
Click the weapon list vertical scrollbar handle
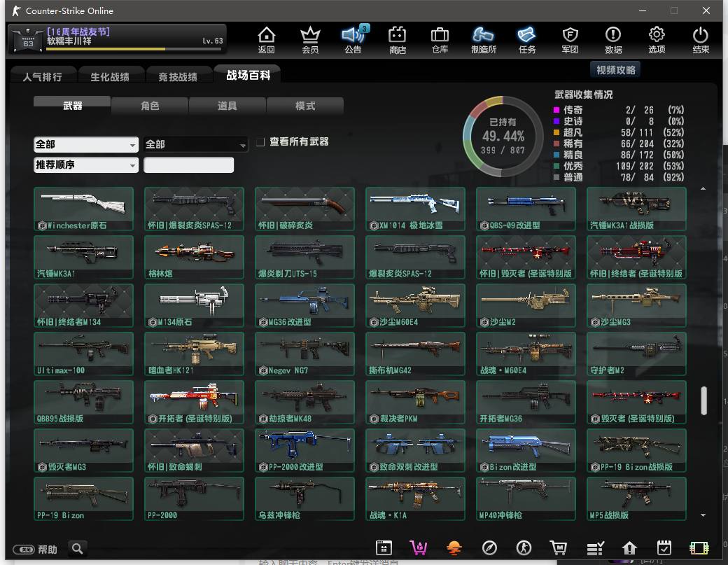[x=703, y=400]
